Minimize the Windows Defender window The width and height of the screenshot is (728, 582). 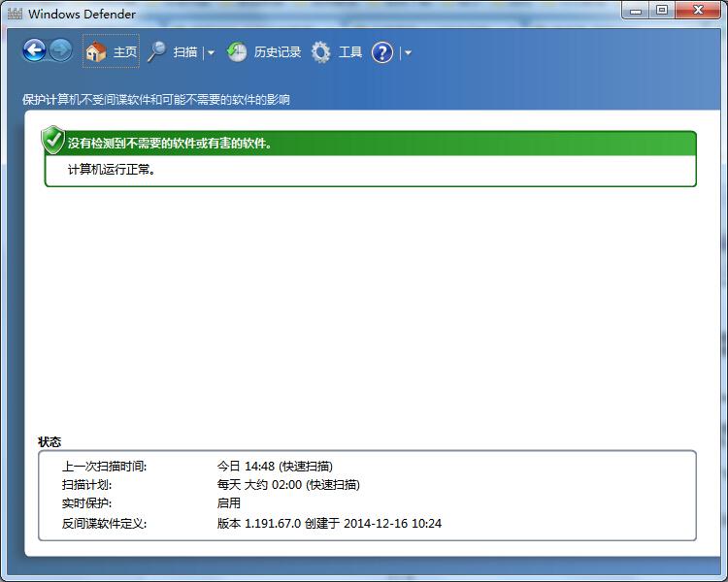637,11
